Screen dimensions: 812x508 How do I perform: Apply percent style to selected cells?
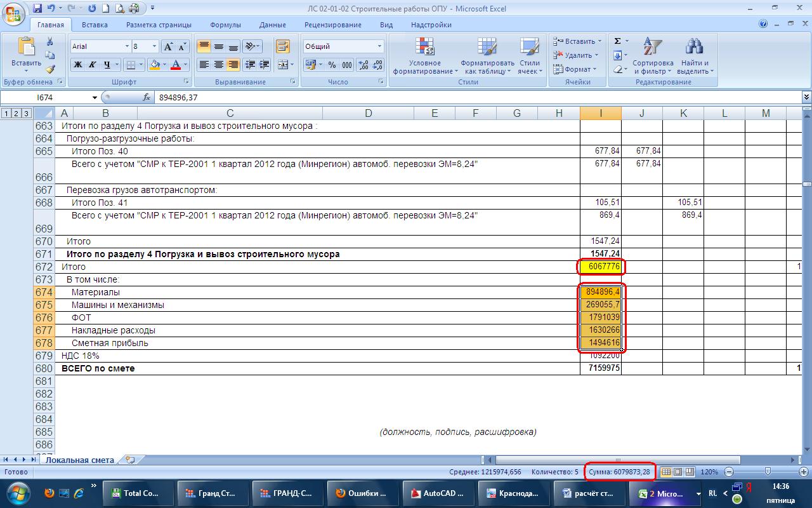[x=332, y=65]
